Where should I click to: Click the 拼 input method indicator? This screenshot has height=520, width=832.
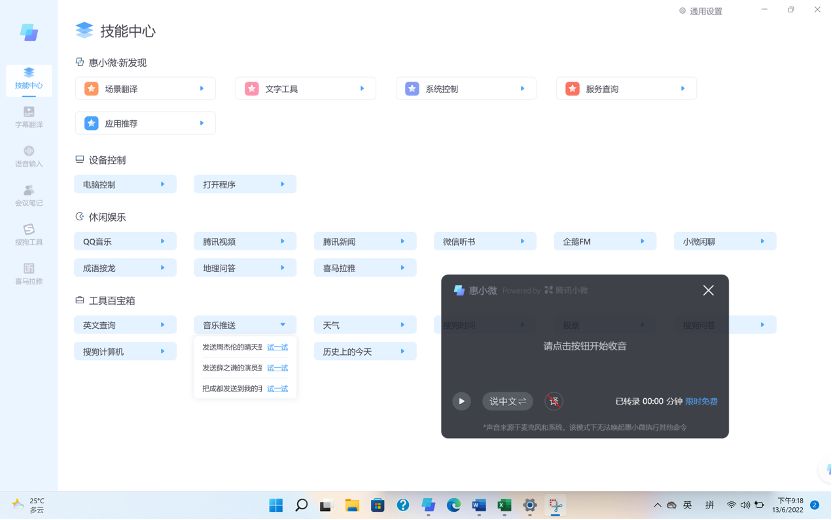click(x=709, y=505)
